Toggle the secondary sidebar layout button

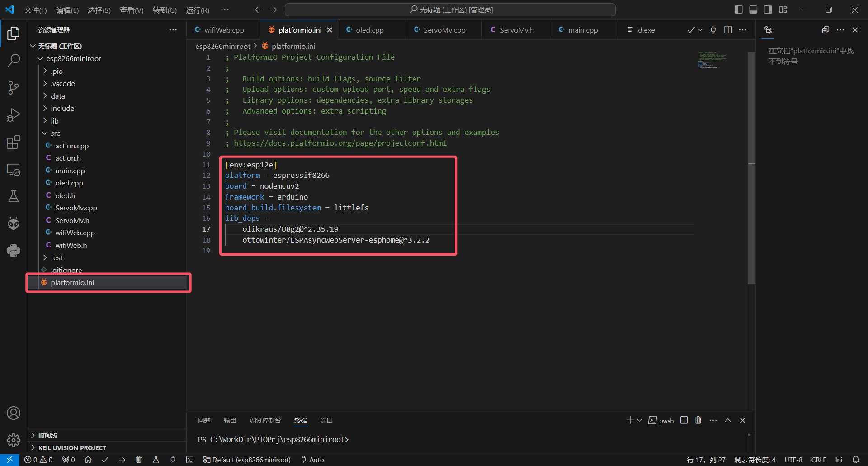pyautogui.click(x=768, y=10)
